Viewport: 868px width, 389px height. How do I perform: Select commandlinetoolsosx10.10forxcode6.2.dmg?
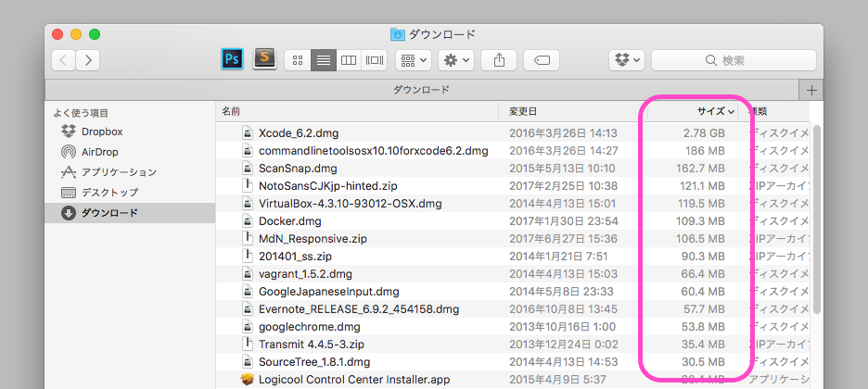(373, 150)
